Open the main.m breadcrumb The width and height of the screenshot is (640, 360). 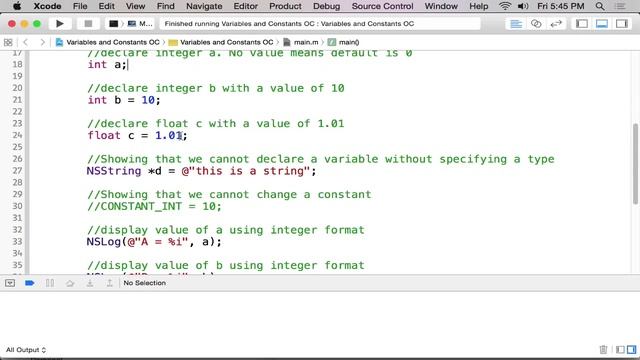point(301,42)
